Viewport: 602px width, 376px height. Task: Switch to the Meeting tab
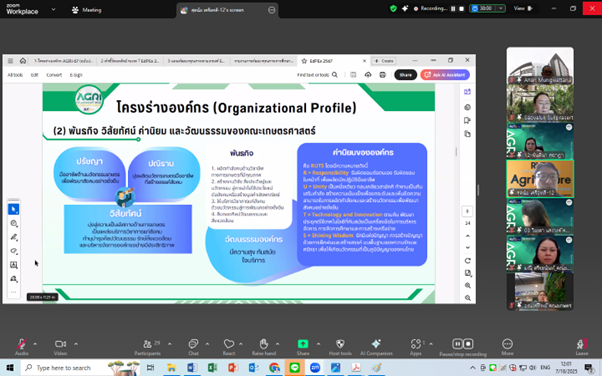[x=87, y=10]
